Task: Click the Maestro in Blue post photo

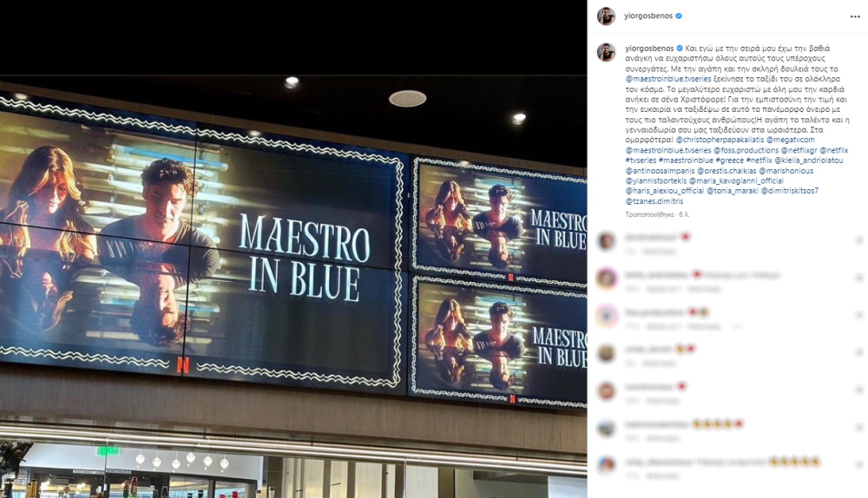Action: click(x=293, y=249)
